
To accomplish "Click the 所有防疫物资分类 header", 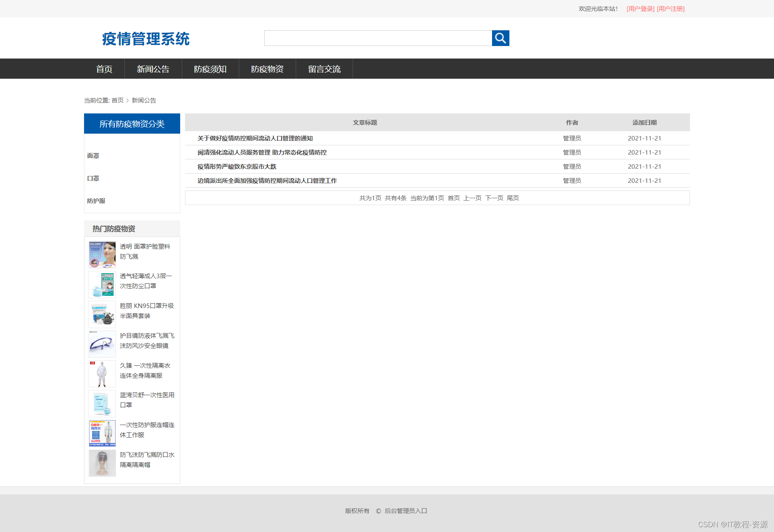I will click(x=132, y=124).
